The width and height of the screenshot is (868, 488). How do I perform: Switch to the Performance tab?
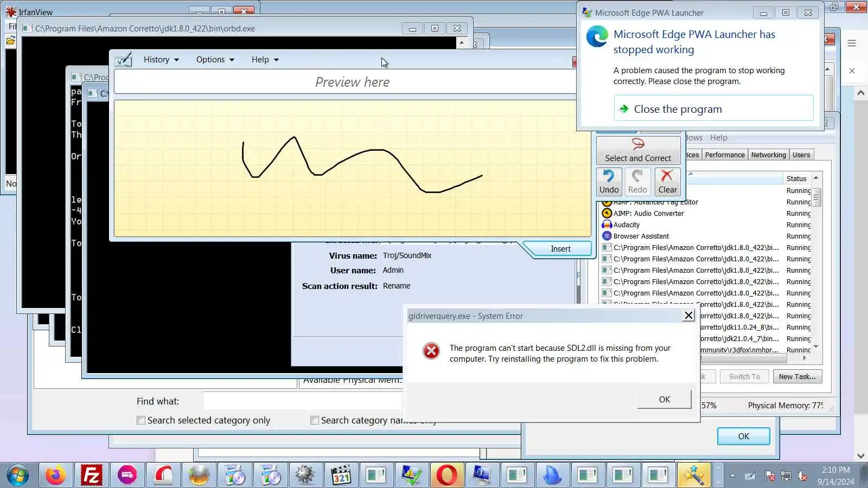click(x=725, y=155)
